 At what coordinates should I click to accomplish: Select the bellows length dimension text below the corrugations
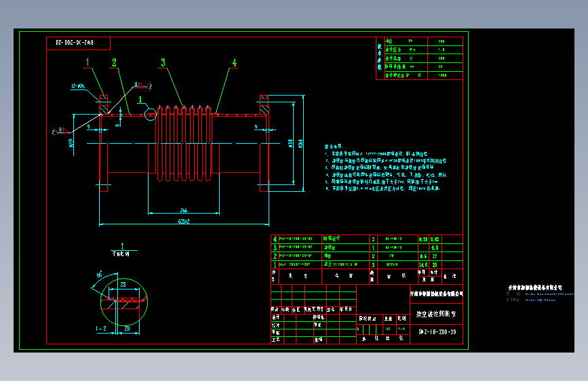point(183,210)
